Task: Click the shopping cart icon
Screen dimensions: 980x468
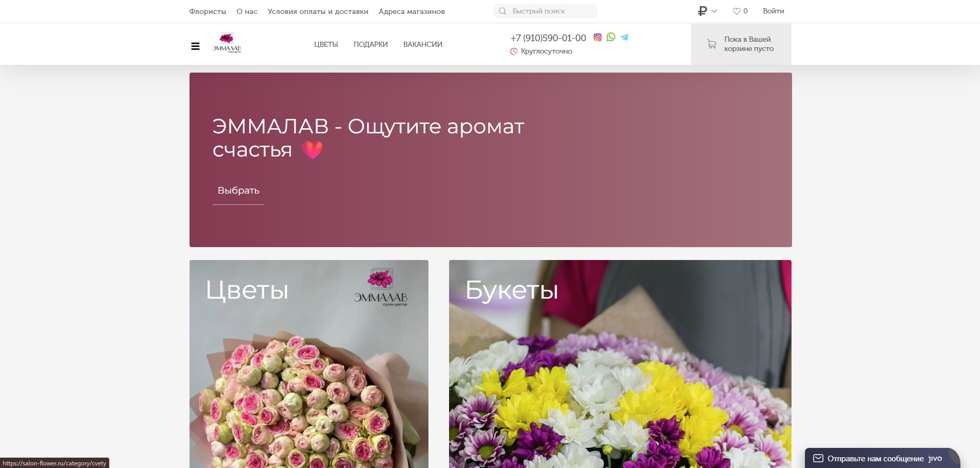Action: point(712,44)
